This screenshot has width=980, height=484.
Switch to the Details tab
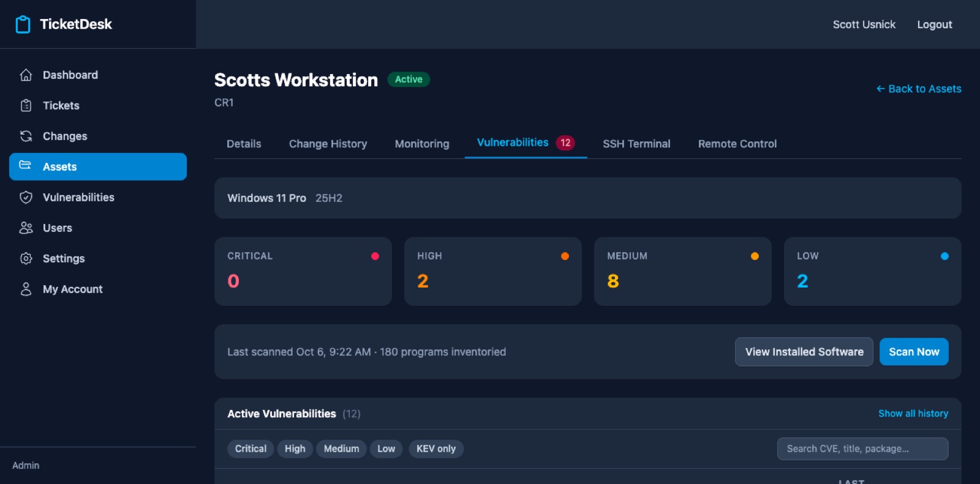pos(244,144)
